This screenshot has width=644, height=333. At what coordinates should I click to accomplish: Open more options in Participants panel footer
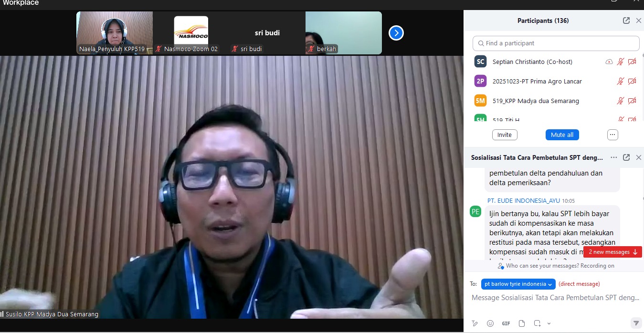tap(612, 135)
